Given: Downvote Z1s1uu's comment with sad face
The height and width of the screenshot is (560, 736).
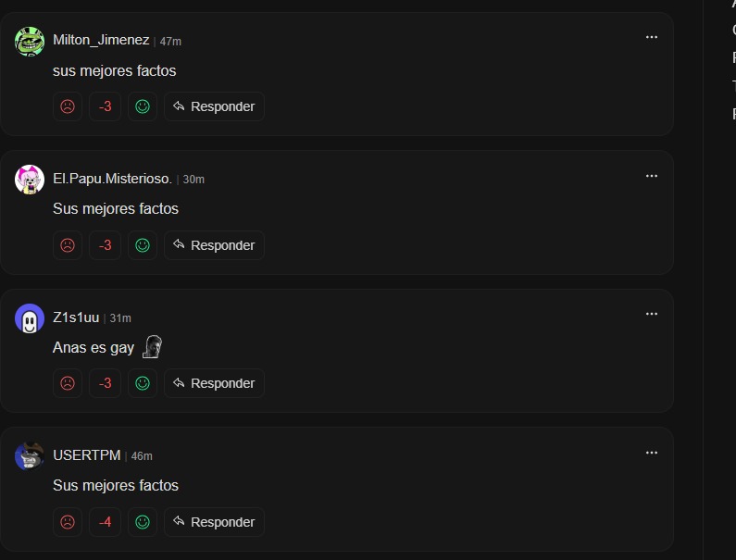Looking at the screenshot, I should 68,383.
